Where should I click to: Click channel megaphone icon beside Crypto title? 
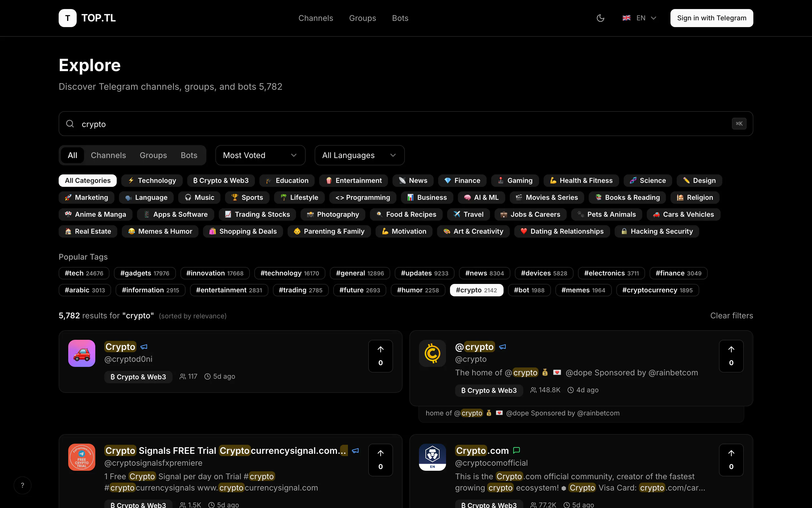pos(144,347)
